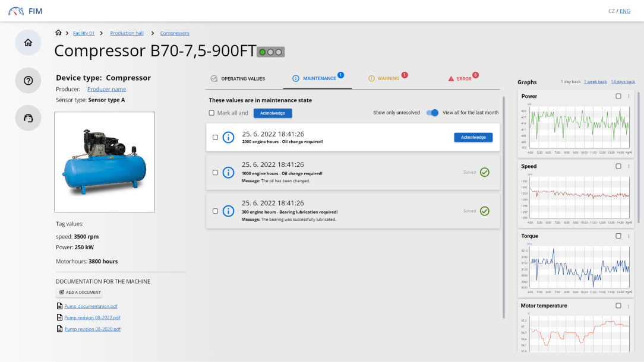This screenshot has height=362, width=644.
Task: Click the graphs panel scrollbar
Action: [x=639, y=157]
